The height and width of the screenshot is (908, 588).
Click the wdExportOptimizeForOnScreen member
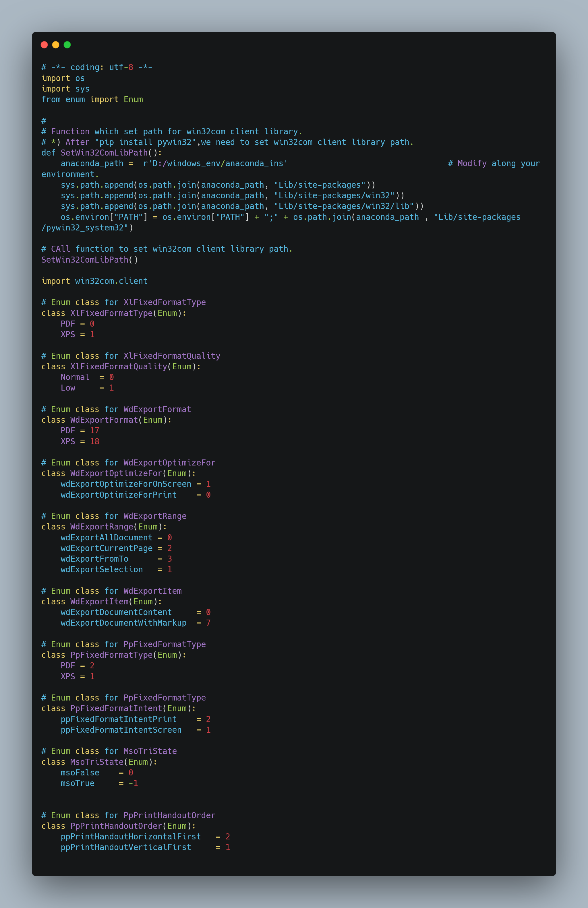pos(126,484)
